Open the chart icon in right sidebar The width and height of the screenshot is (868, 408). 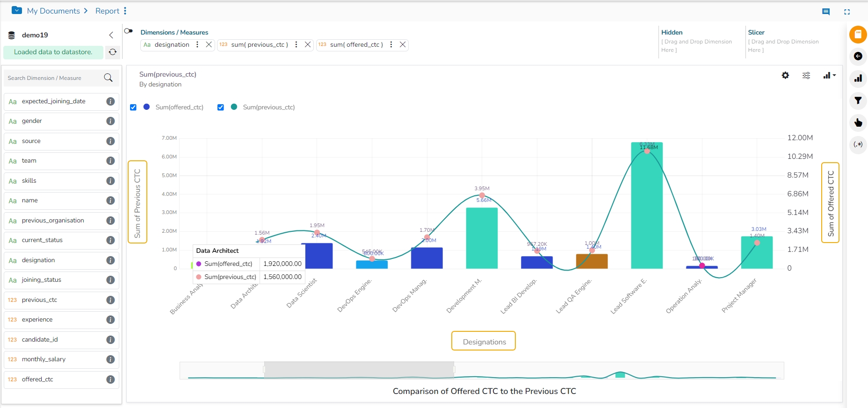858,78
